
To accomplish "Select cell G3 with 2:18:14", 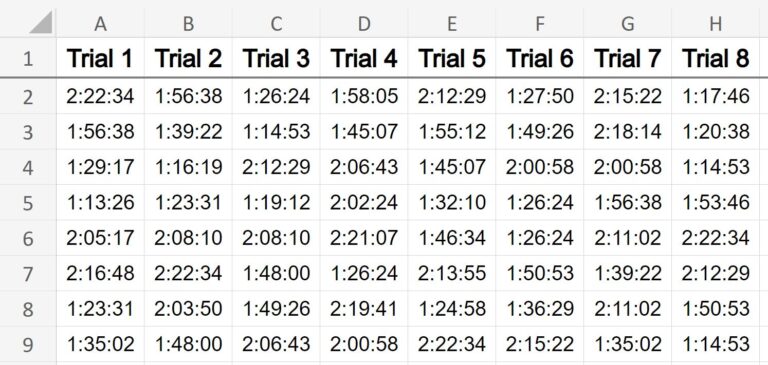I will click(x=628, y=131).
